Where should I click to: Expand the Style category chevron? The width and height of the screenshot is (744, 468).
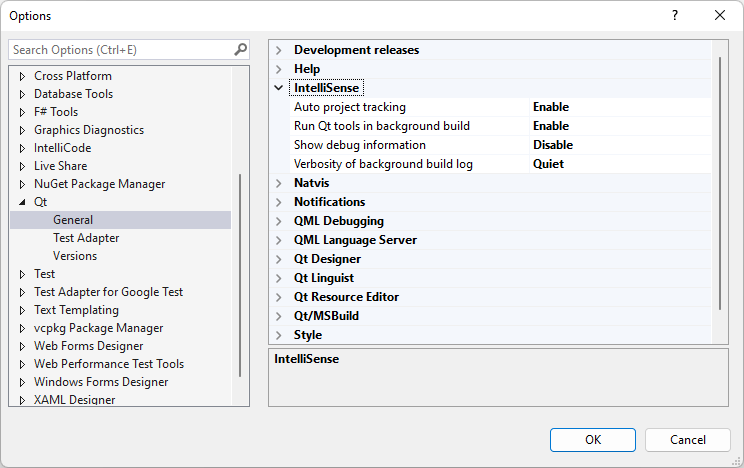click(279, 335)
